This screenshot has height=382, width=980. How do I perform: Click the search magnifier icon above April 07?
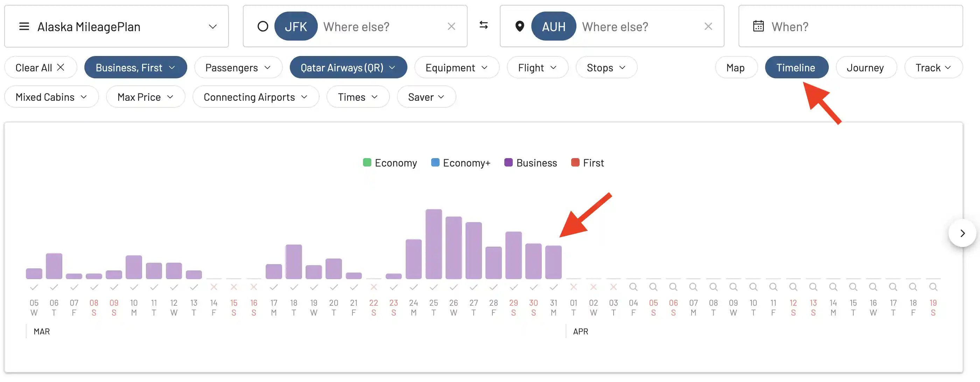694,287
